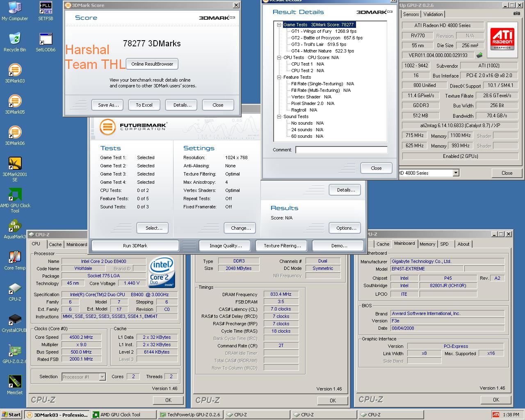
Task: Switch to the Sensors tab in GPU-Z
Action: tap(411, 14)
